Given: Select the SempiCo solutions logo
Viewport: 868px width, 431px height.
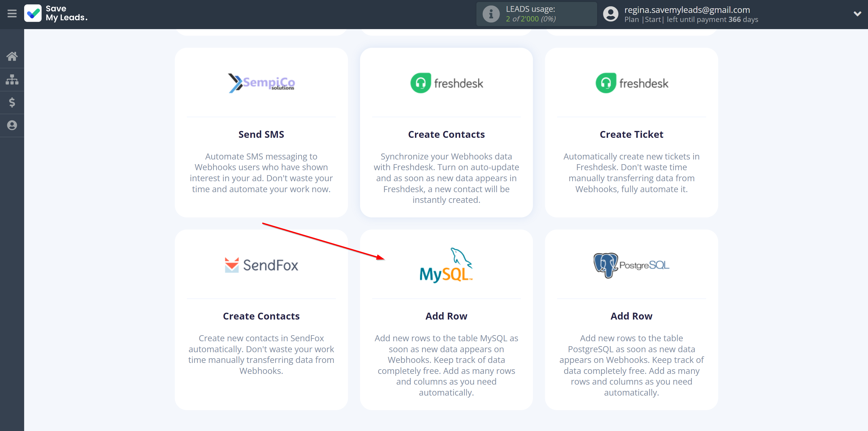Looking at the screenshot, I should coord(261,83).
